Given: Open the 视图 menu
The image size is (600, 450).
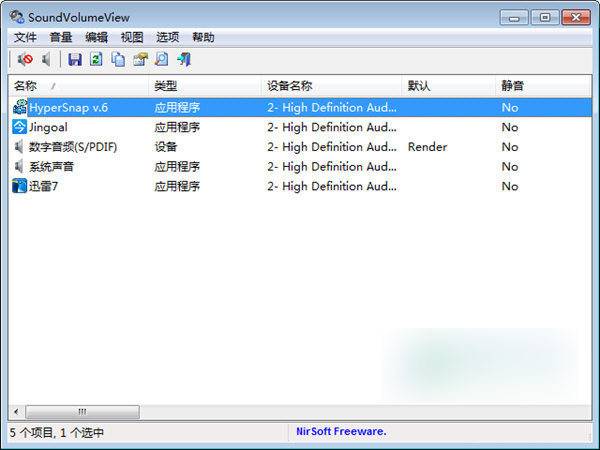Looking at the screenshot, I should point(132,38).
